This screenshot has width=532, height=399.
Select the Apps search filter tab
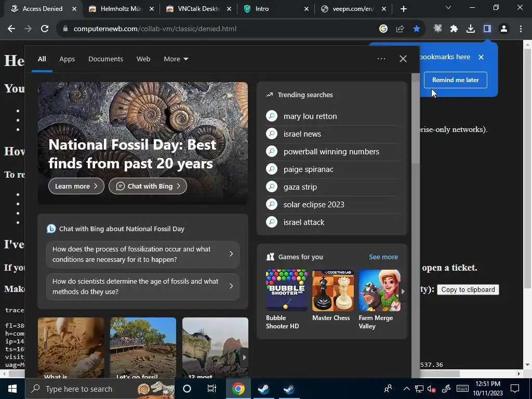[x=67, y=59]
